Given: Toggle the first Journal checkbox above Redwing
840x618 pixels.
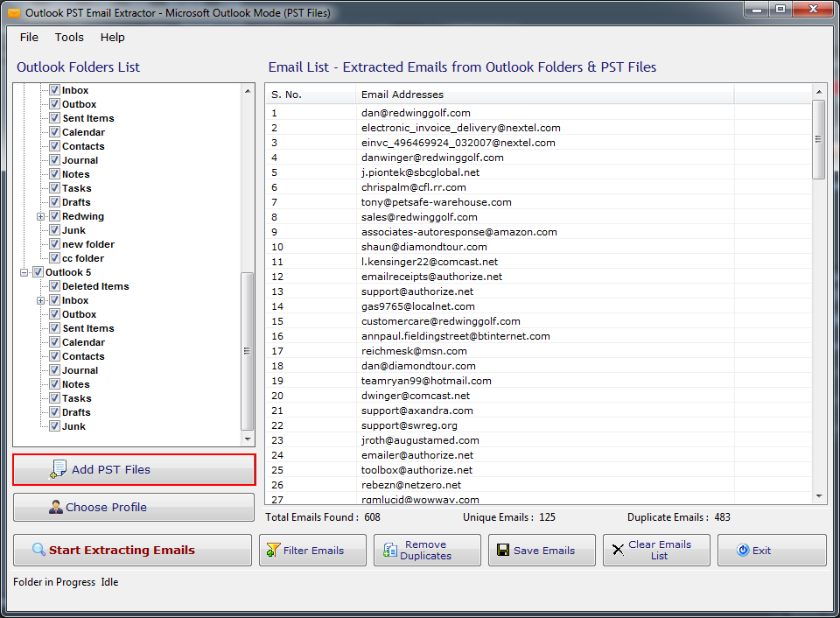Looking at the screenshot, I should [54, 159].
